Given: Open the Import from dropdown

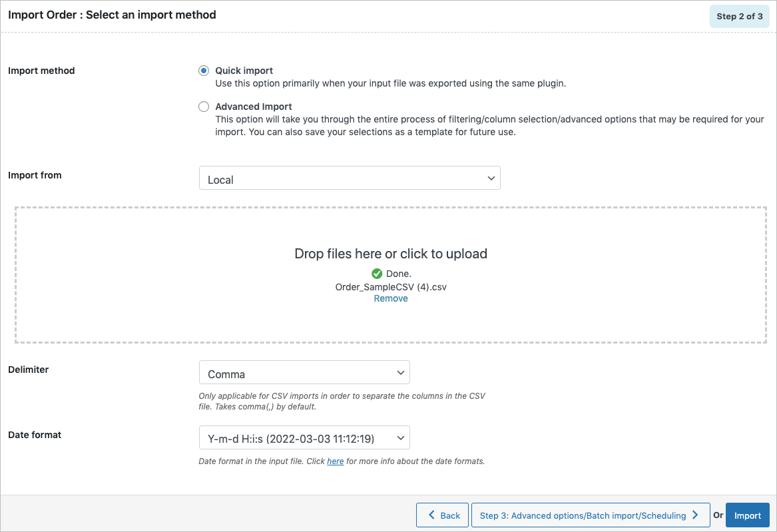Looking at the screenshot, I should coord(350,178).
